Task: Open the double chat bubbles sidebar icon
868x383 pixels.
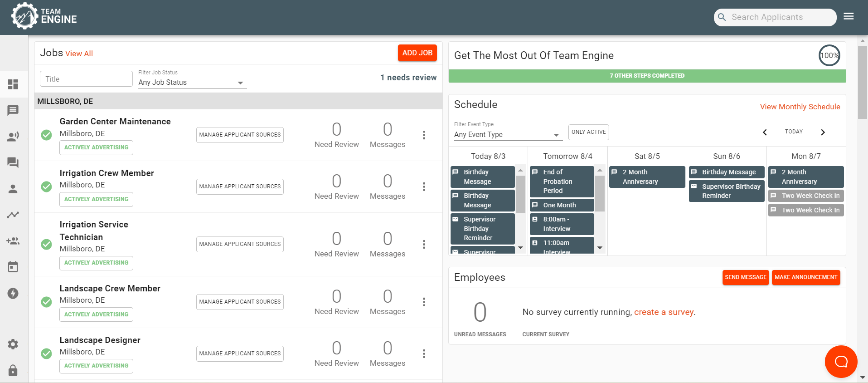Action: 13,162
